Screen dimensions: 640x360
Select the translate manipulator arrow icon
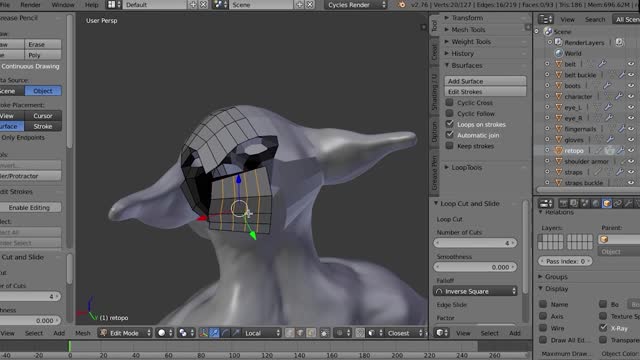214,333
